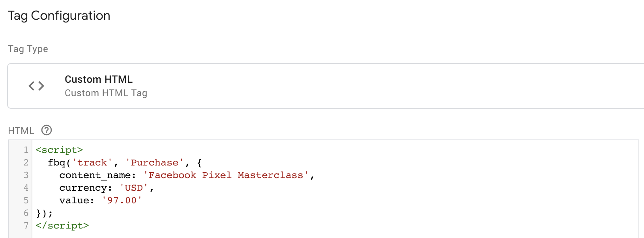Click the 'Purchase' event string
The height and width of the screenshot is (238, 644).
[x=155, y=163]
